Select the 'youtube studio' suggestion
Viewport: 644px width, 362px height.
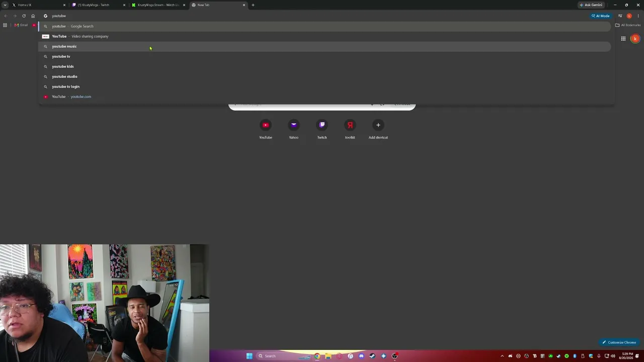pos(325,76)
